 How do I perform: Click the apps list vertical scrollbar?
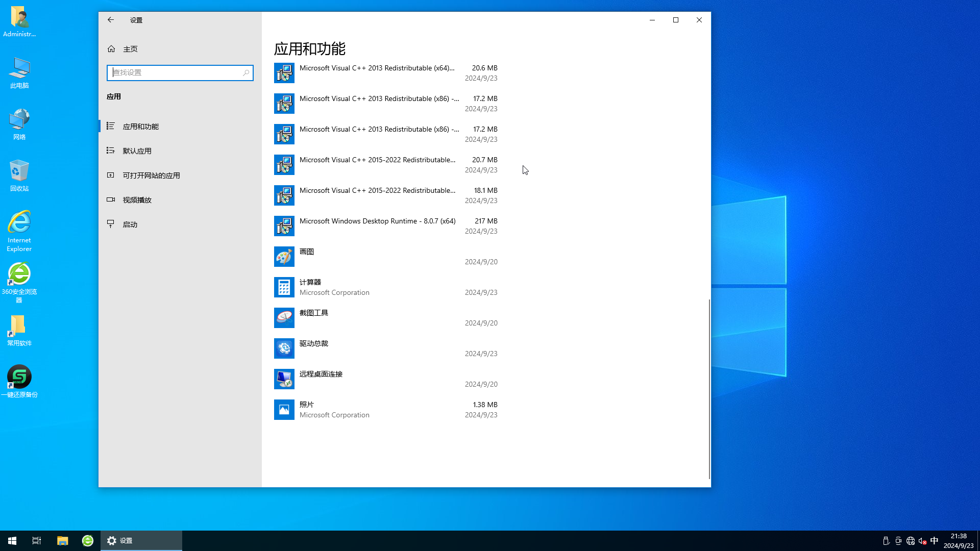pos(709,389)
